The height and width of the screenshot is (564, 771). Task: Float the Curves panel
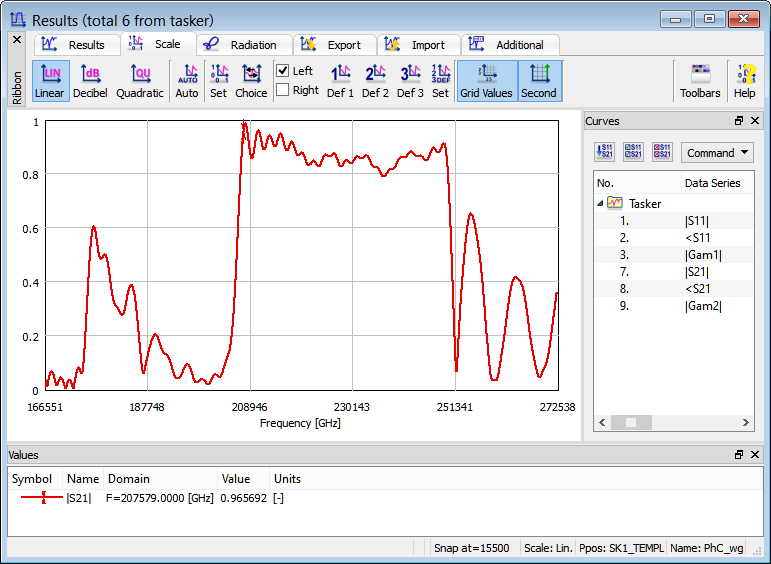[x=739, y=121]
